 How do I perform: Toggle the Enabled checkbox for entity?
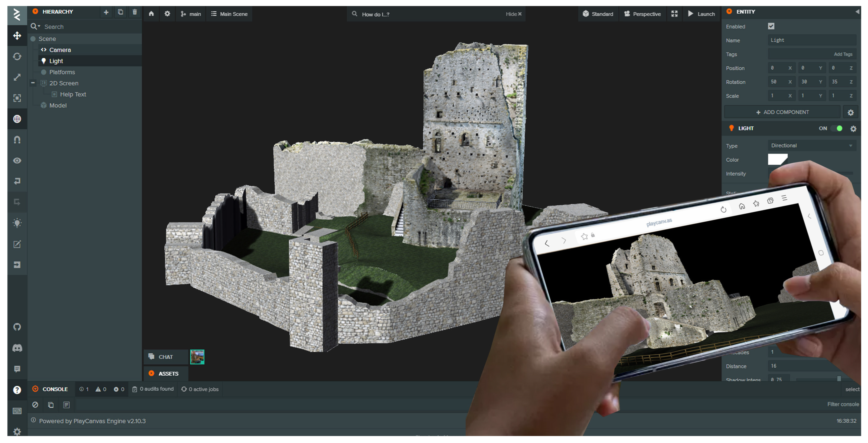click(771, 26)
